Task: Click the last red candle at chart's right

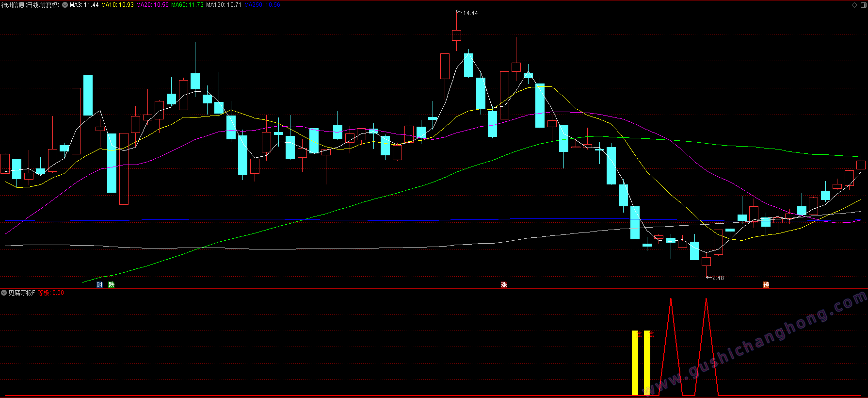Action: pos(861,165)
